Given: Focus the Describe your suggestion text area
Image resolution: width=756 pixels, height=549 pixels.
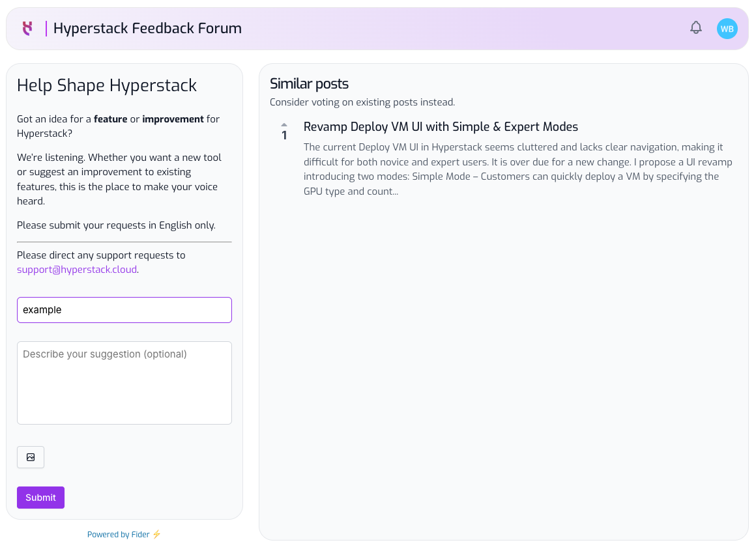Looking at the screenshot, I should pos(124,383).
